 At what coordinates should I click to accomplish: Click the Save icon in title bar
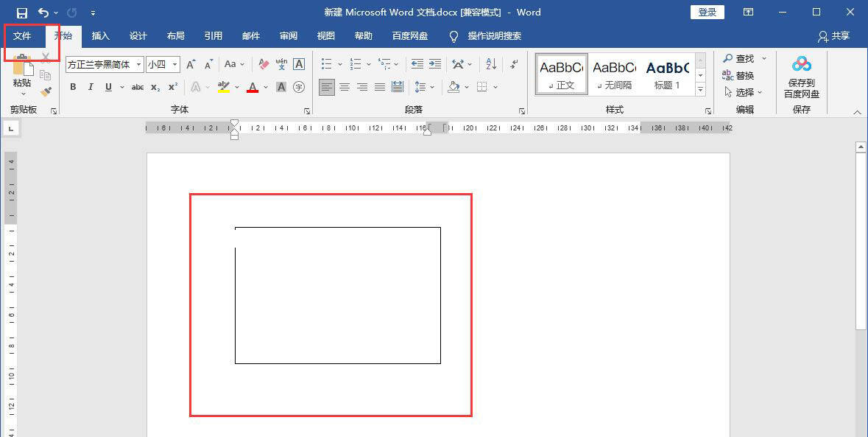tap(21, 13)
